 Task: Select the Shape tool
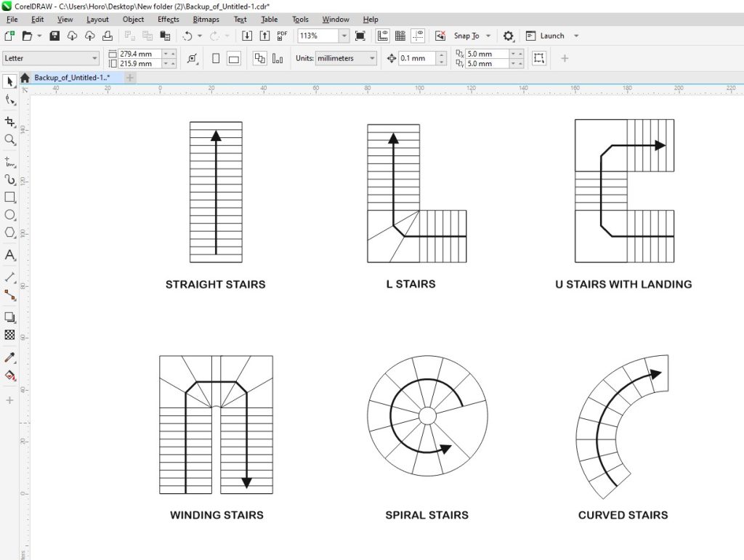point(9,100)
